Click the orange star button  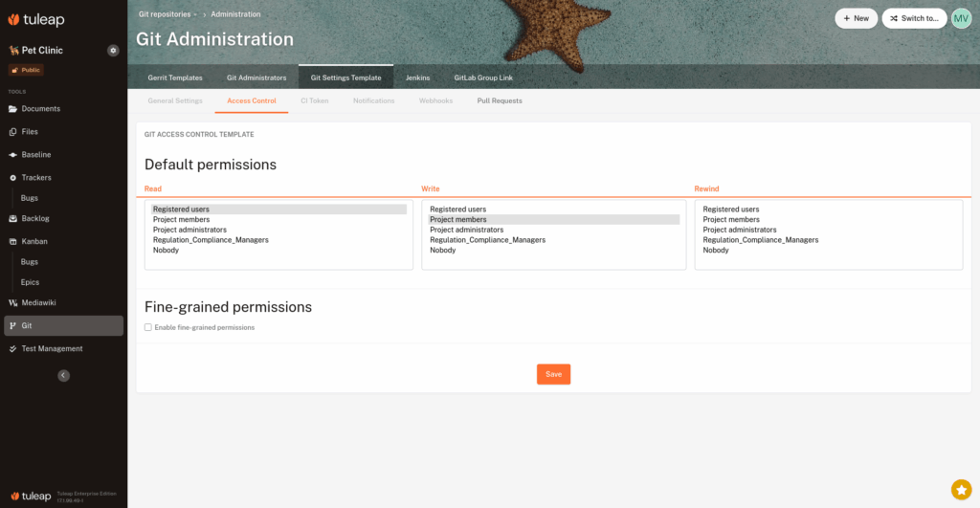961,489
